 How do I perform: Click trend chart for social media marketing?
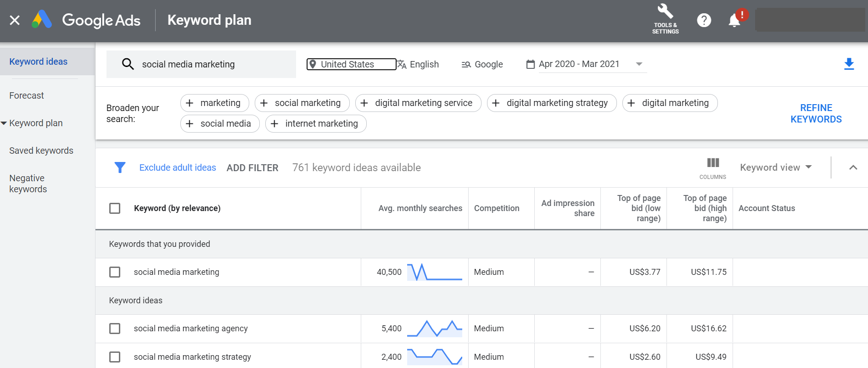[434, 272]
